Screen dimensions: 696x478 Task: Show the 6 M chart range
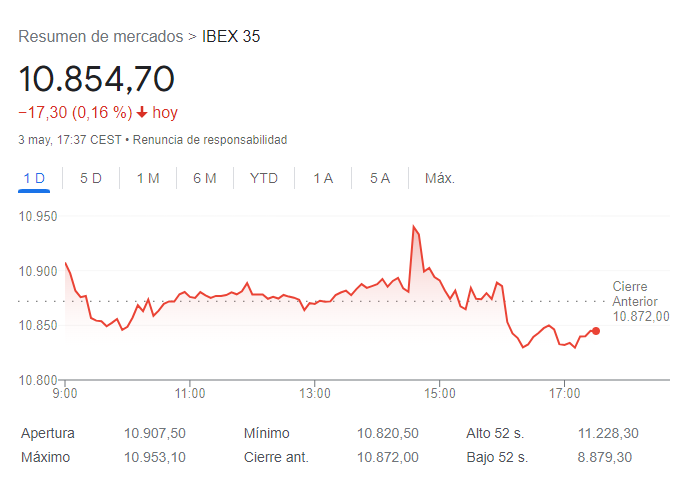[x=205, y=178]
